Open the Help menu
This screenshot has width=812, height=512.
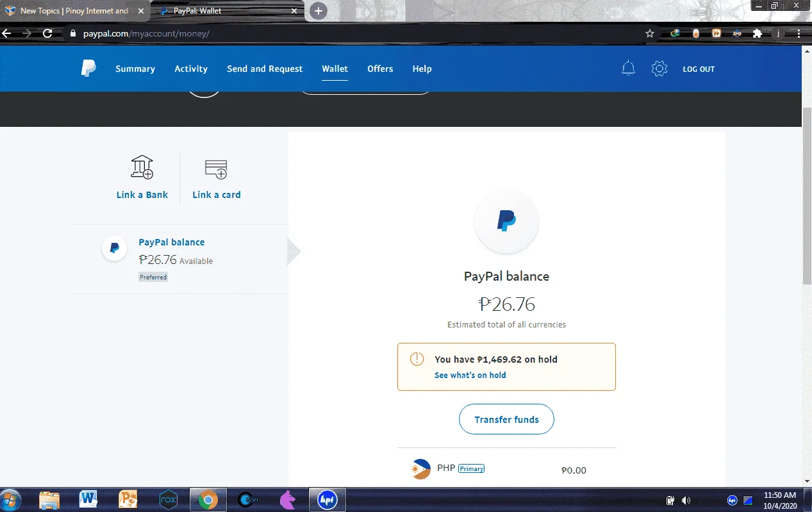tap(422, 69)
